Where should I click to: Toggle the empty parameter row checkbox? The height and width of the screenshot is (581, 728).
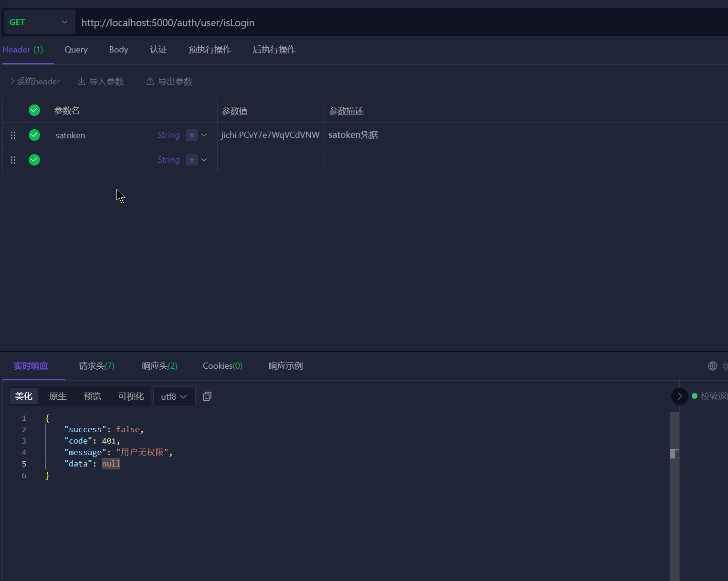click(34, 160)
